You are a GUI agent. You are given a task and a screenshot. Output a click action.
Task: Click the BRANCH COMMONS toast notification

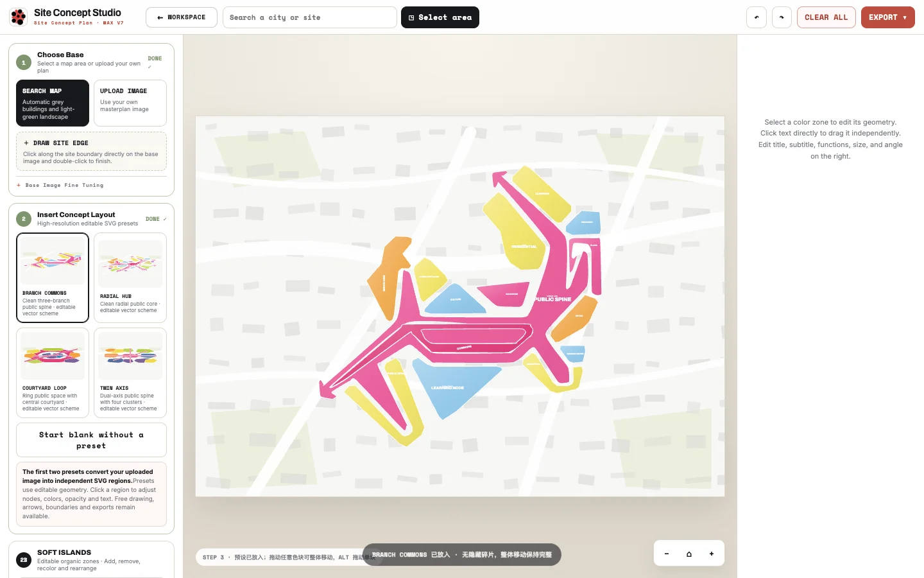click(x=462, y=555)
